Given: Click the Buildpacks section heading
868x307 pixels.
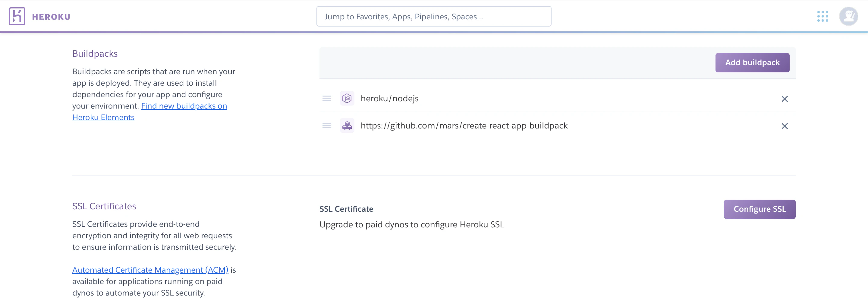Looking at the screenshot, I should [95, 54].
